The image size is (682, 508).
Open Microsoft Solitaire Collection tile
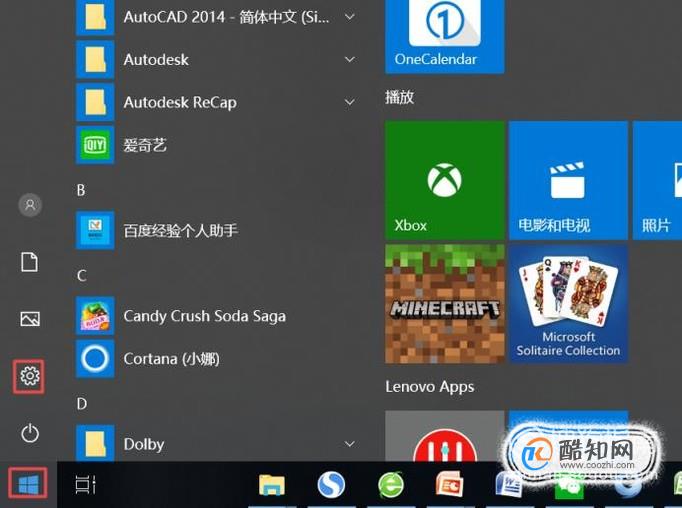coord(568,304)
